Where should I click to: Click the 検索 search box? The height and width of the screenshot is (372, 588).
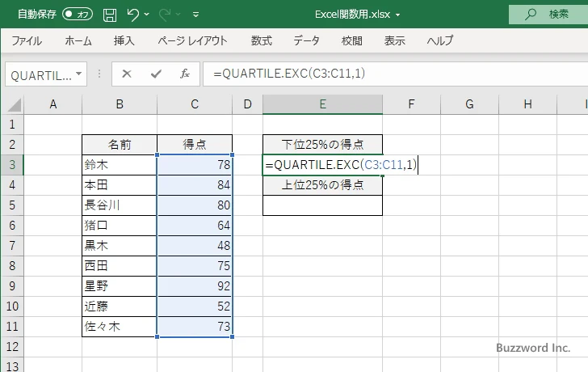tap(548, 15)
